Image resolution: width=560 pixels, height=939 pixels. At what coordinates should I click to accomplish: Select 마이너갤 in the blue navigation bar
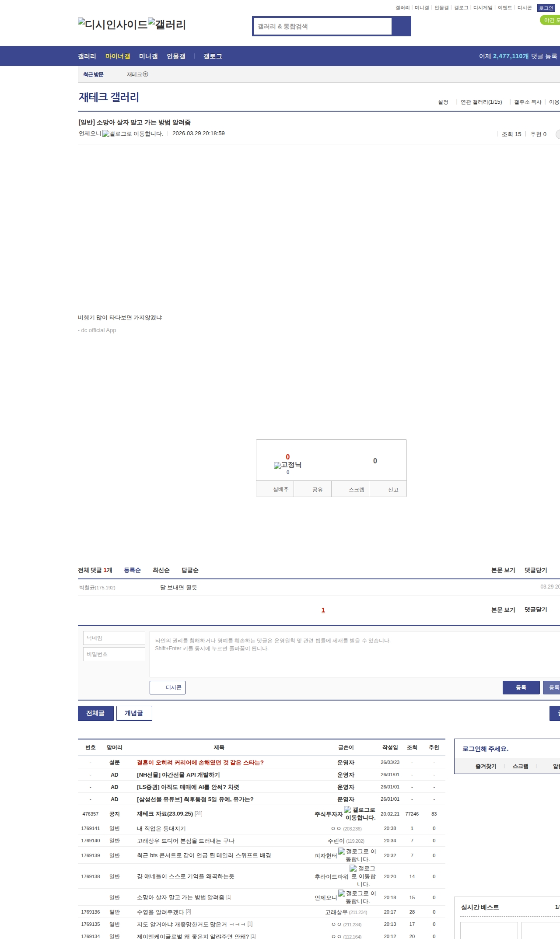click(118, 56)
